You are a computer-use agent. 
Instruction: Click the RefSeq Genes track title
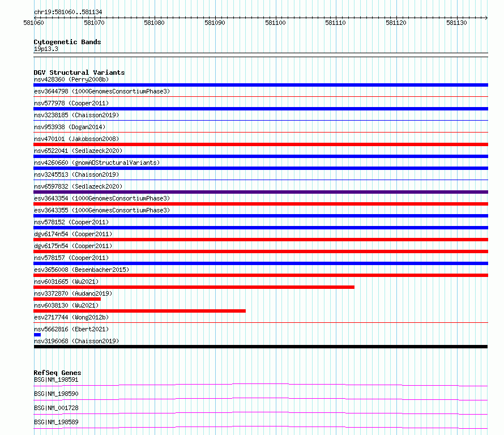point(57,373)
